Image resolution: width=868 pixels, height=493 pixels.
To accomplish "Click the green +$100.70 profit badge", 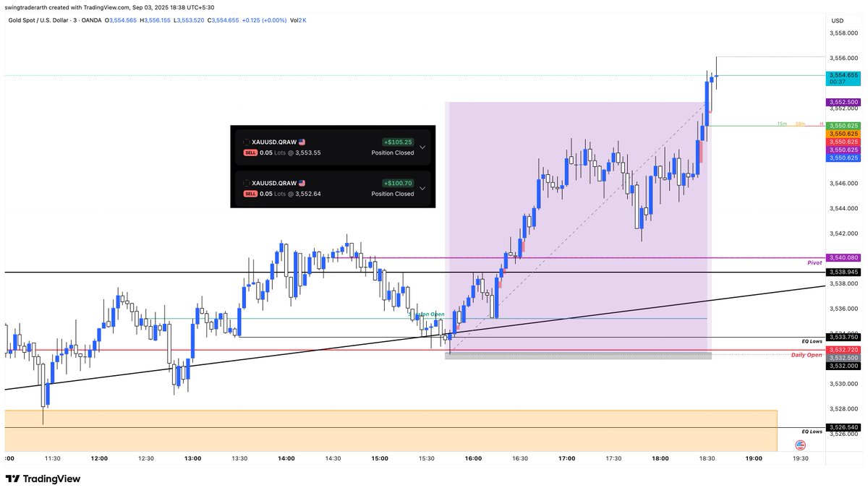I will (x=397, y=182).
